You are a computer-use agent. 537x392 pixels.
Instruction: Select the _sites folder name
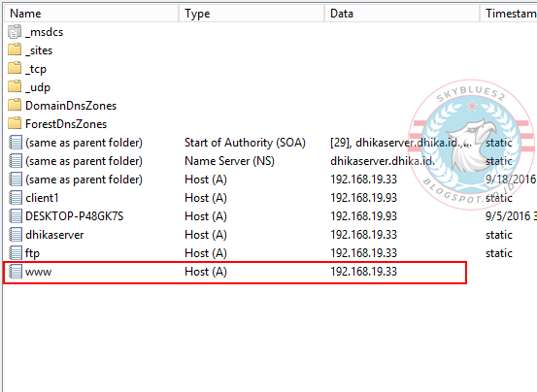click(x=39, y=50)
